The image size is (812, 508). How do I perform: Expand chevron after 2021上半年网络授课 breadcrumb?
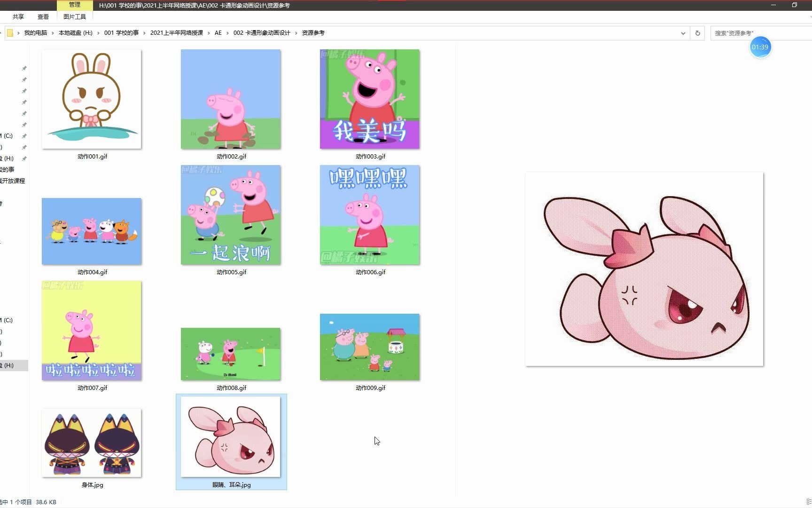209,33
